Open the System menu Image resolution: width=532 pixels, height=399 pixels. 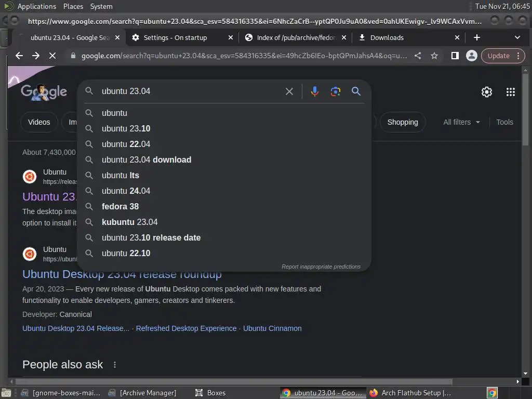(101, 6)
